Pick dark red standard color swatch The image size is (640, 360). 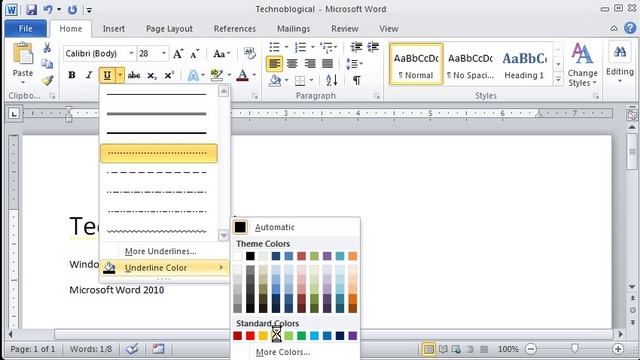click(x=237, y=336)
